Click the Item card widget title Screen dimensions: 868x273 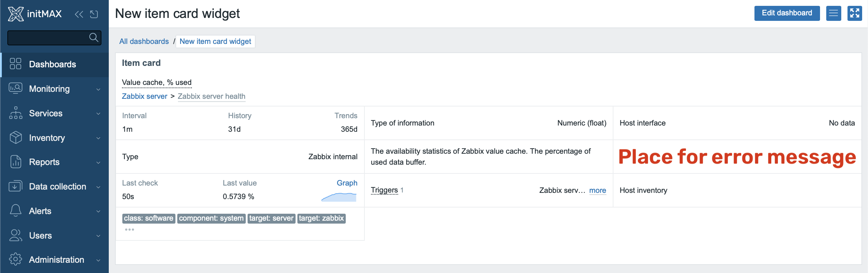141,63
